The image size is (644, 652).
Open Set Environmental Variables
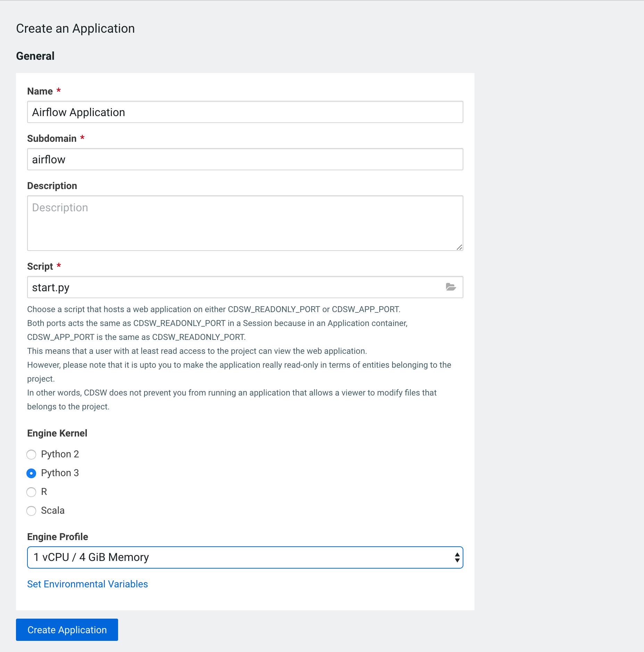point(87,584)
